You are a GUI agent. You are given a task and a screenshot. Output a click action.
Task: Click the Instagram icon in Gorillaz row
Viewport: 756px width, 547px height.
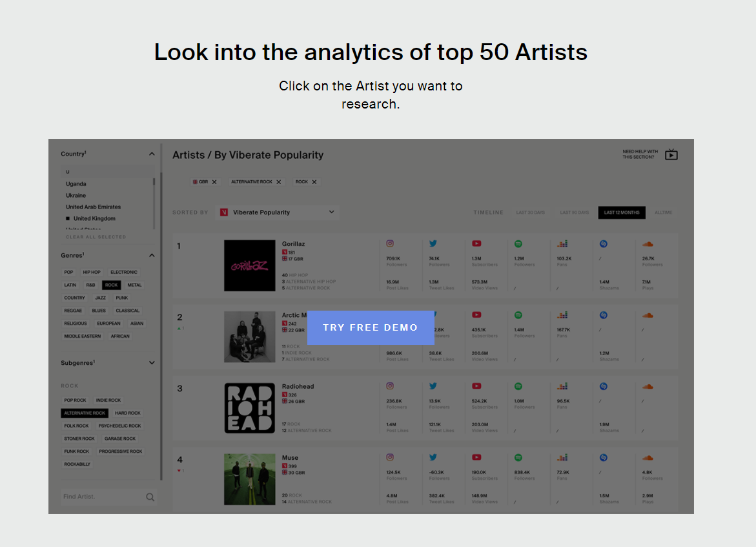pyautogui.click(x=390, y=243)
